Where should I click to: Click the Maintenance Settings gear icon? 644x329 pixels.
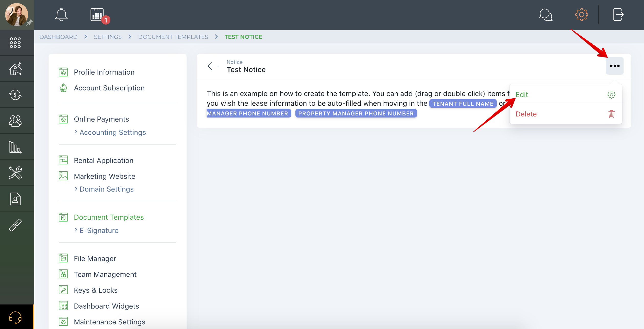[63, 321]
